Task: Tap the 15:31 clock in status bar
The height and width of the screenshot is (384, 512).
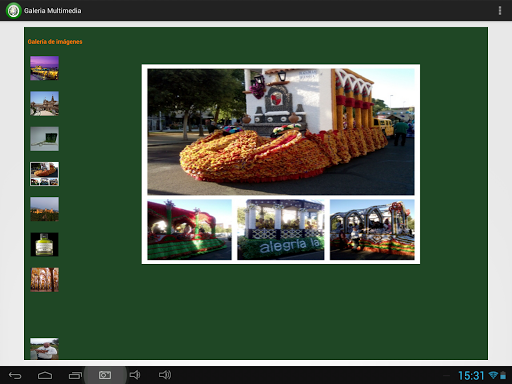Action: (x=471, y=376)
